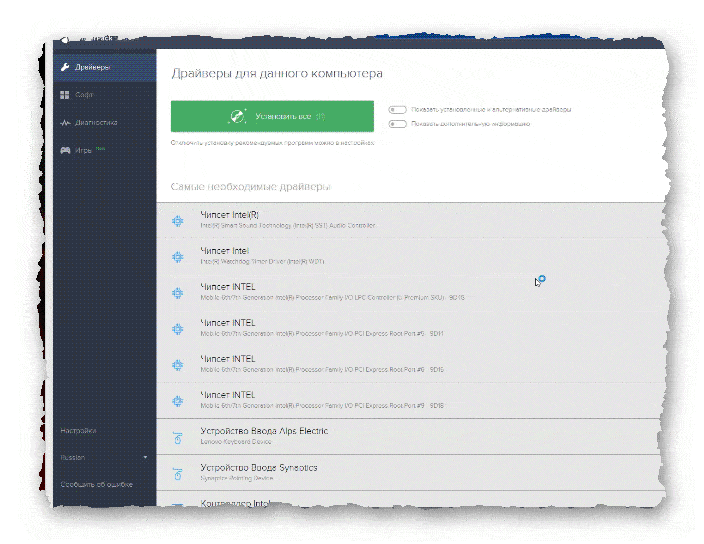Open the Драйверы section in sidebar
The width and height of the screenshot is (704, 544).
coord(105,67)
